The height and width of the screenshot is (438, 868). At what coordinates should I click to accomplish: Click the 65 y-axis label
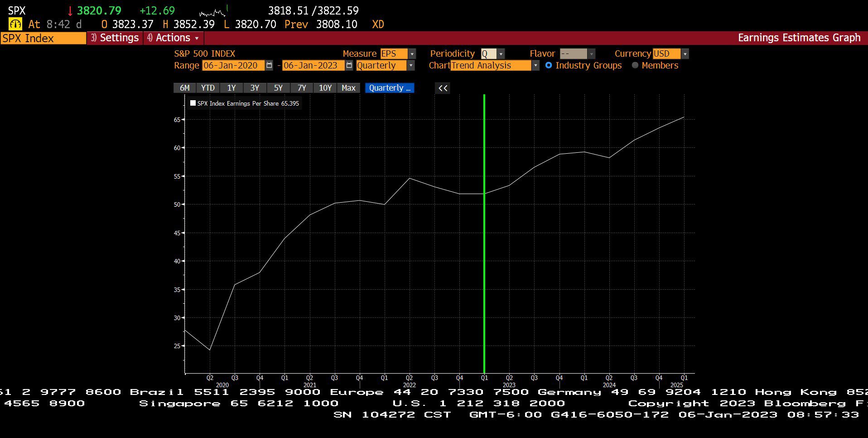177,120
